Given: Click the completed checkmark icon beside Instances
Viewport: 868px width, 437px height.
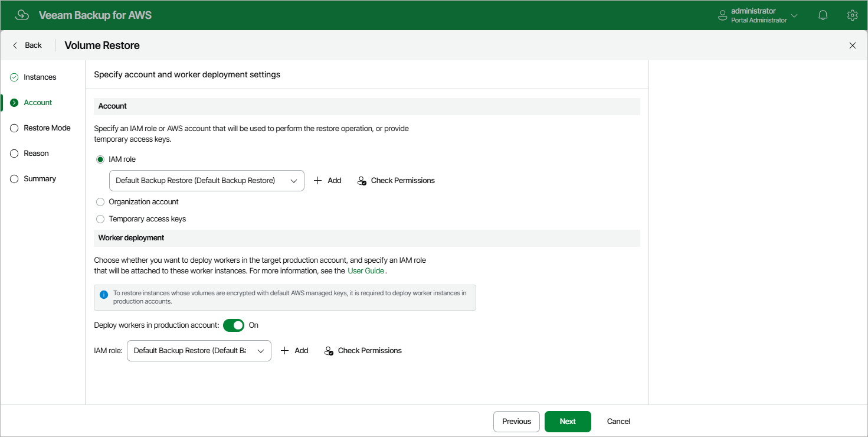Looking at the screenshot, I should (14, 77).
